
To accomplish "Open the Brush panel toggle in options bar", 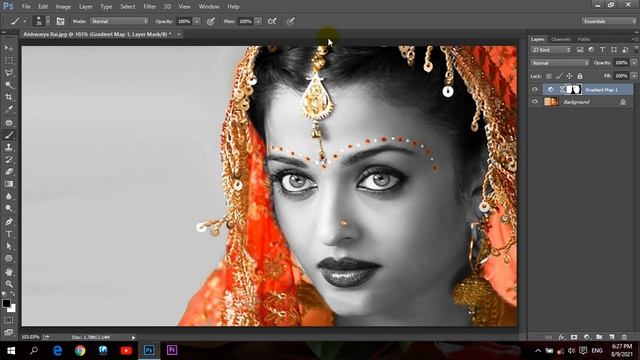I will click(x=60, y=21).
